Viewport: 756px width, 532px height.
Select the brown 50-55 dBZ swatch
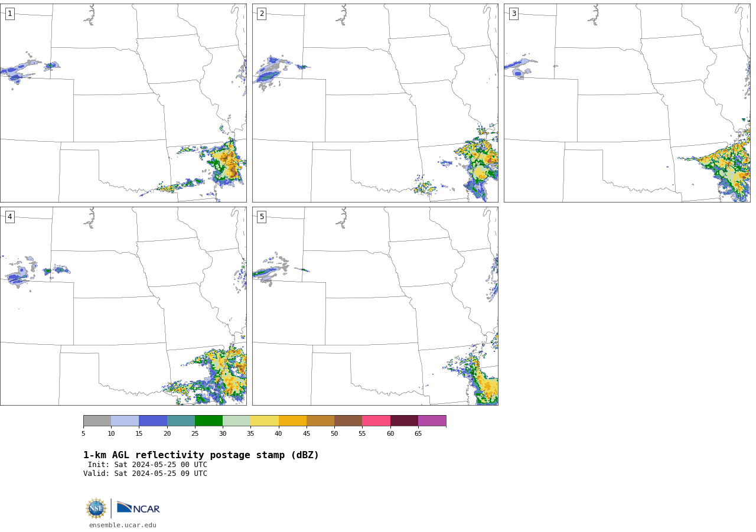pyautogui.click(x=348, y=420)
